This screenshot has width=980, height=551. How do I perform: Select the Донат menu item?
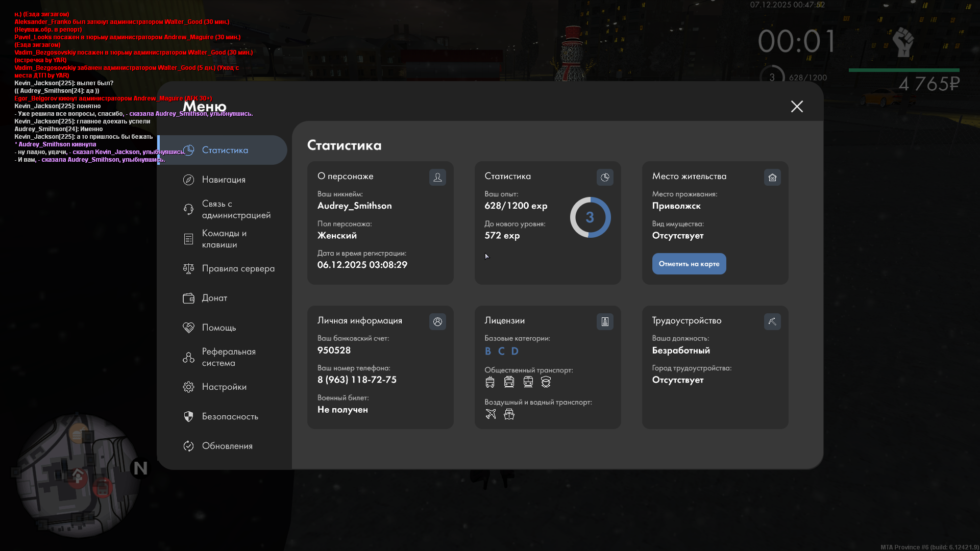(214, 298)
